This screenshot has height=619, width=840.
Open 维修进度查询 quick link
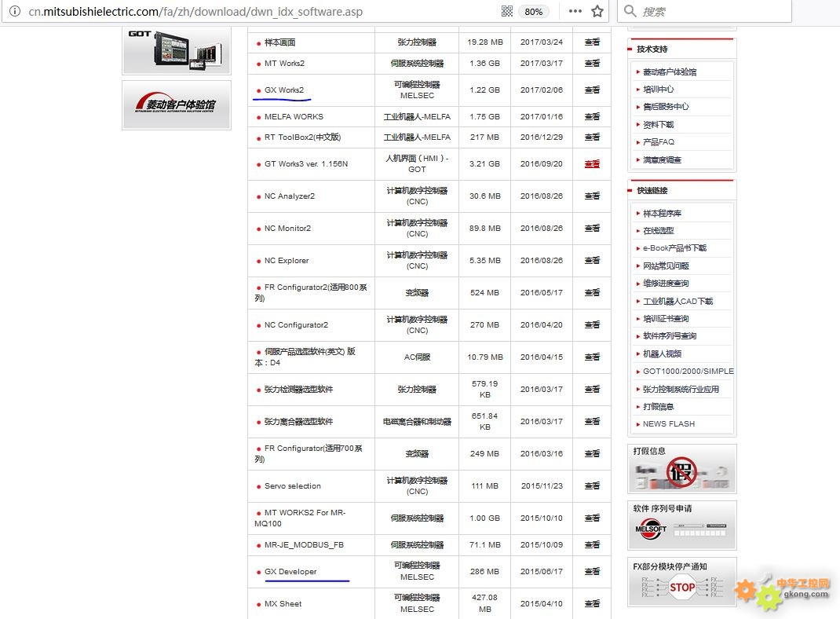(666, 283)
